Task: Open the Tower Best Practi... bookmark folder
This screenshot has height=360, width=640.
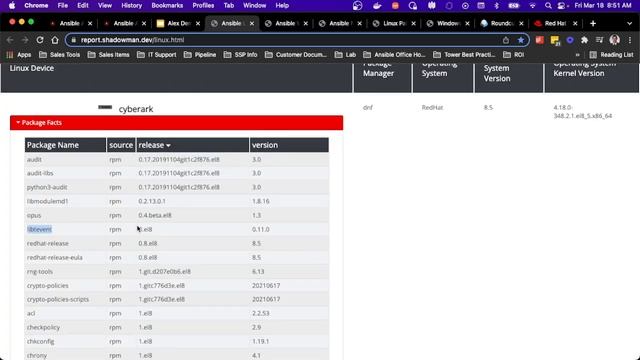Action: pyautogui.click(x=464, y=55)
